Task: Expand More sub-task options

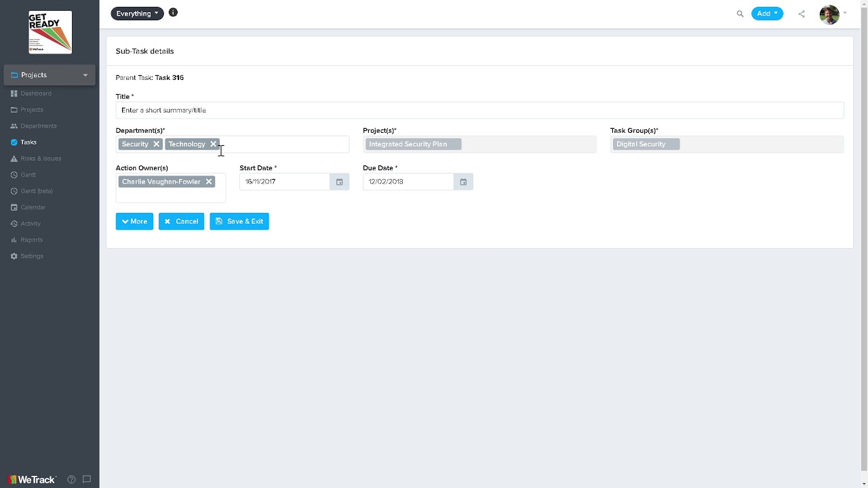Action: pos(134,221)
